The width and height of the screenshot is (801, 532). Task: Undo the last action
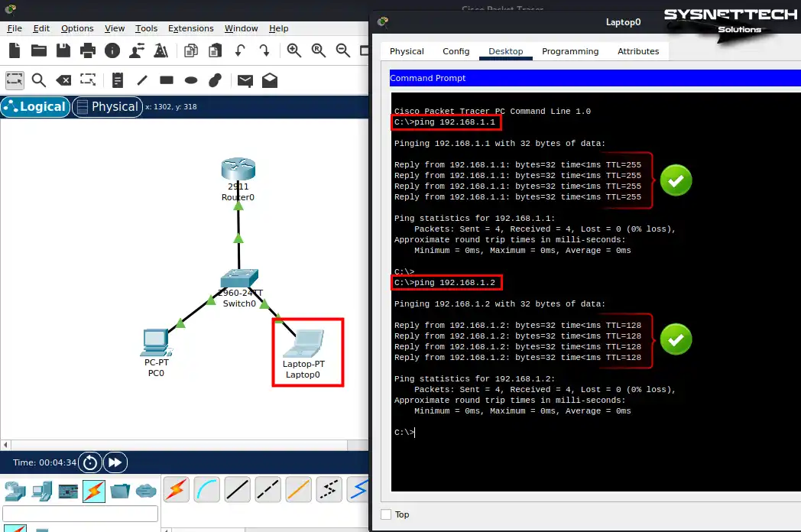[240, 50]
